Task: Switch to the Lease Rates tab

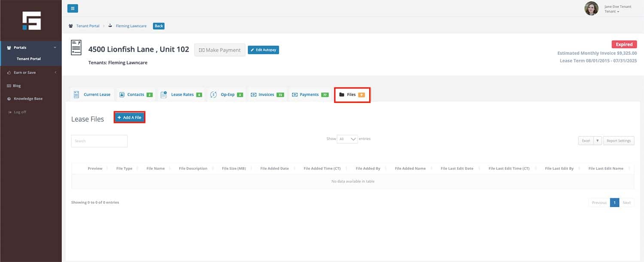Action: [x=182, y=95]
